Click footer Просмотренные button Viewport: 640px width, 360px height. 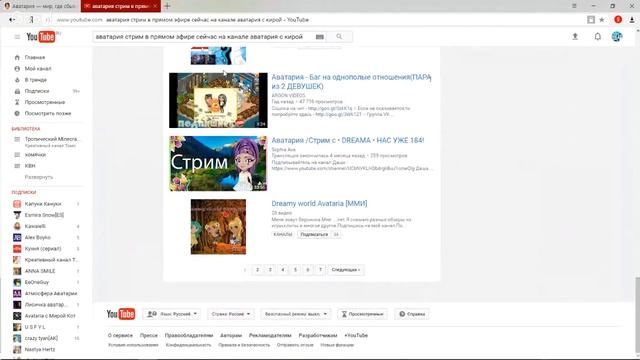pyautogui.click(x=362, y=314)
